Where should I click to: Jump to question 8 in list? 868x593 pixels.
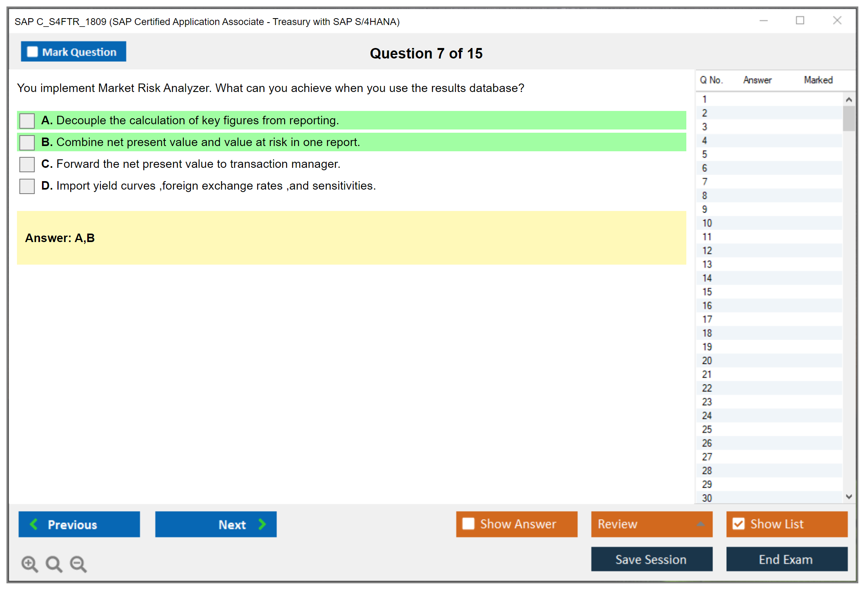click(704, 196)
